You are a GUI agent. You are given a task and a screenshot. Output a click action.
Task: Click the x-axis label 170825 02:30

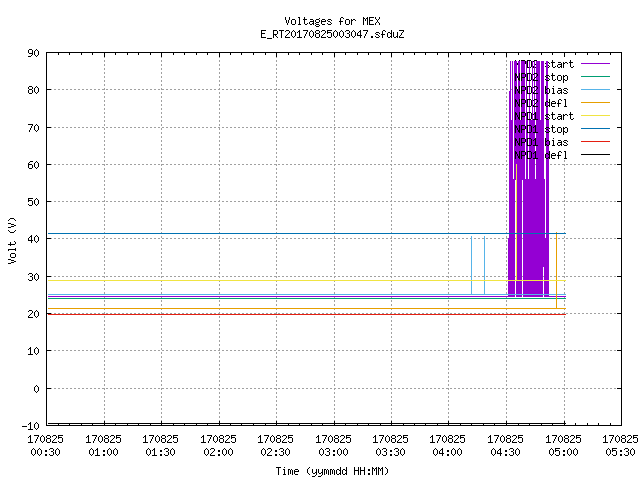pos(276,446)
